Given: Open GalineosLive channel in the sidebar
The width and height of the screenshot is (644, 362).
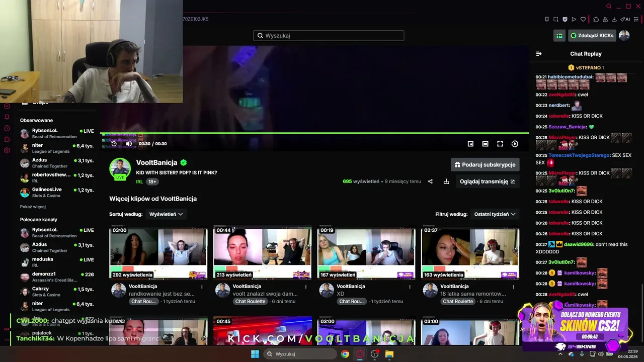Looking at the screenshot, I should [57, 193].
